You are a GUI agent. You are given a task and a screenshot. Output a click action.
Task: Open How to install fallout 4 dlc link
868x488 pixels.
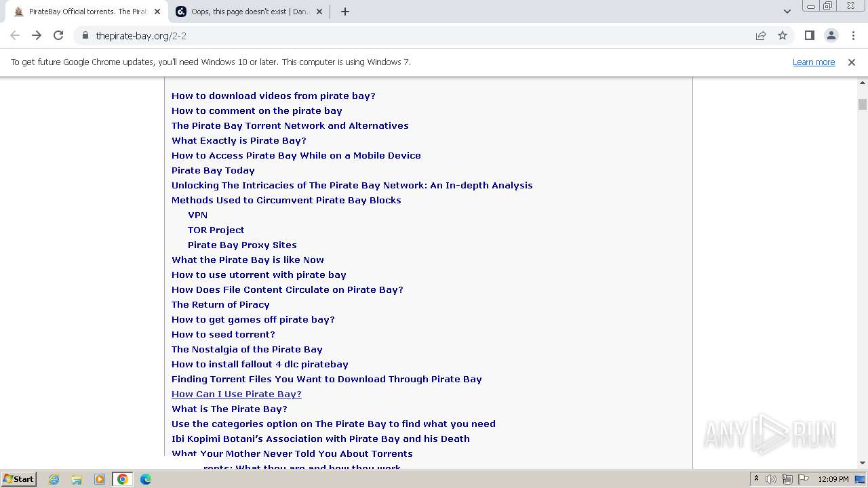[260, 364]
